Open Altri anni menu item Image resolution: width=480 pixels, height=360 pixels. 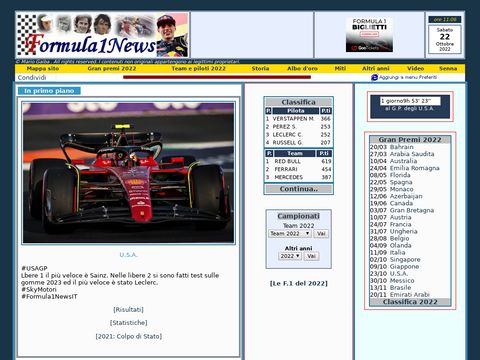coord(376,68)
